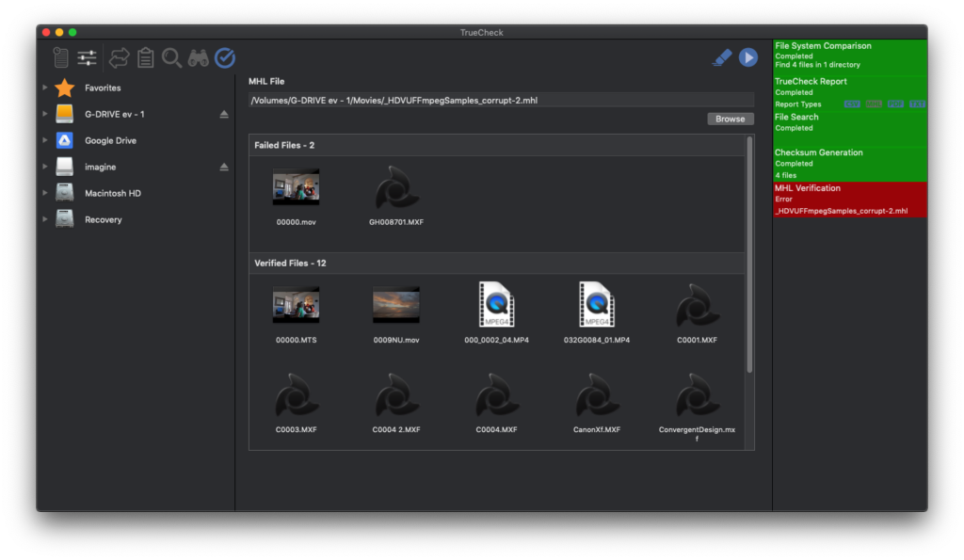Select the verified 00000.MTS thumbnail
The image size is (964, 560).
[296, 305]
